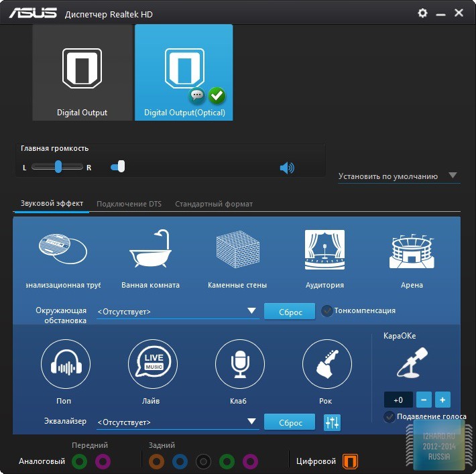Choose the 'Ванная комната' bathtub icon
The image size is (476, 474).
(x=151, y=249)
